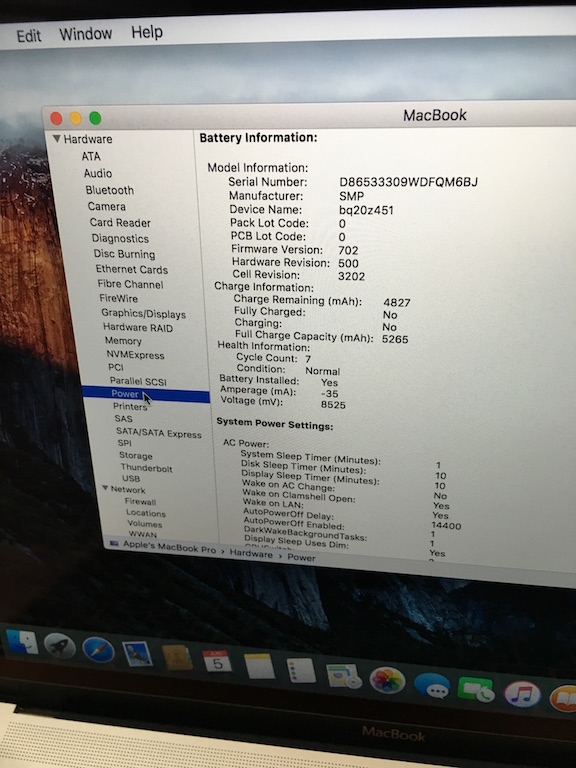
Task: Launch Launchpad rocket icon in Dock
Action: pos(60,647)
